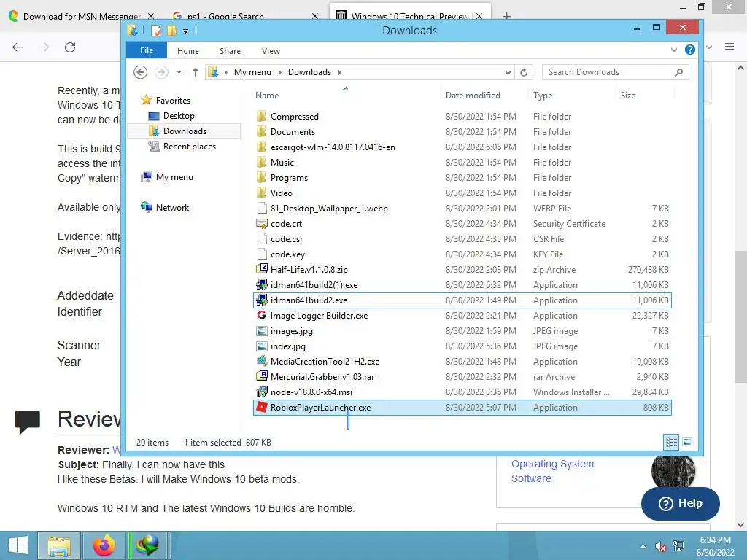Reload the browser page
Screen dimensions: 747x560
[70, 47]
